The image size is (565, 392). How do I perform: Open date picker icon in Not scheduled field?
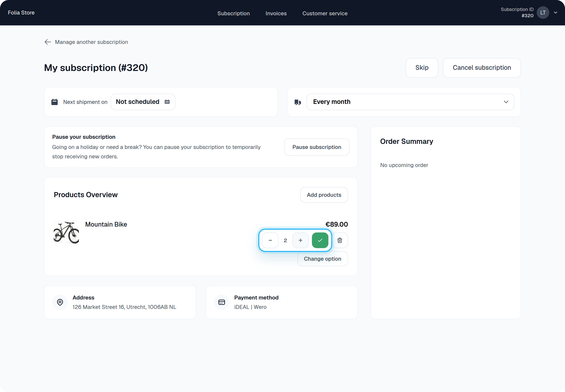(167, 102)
